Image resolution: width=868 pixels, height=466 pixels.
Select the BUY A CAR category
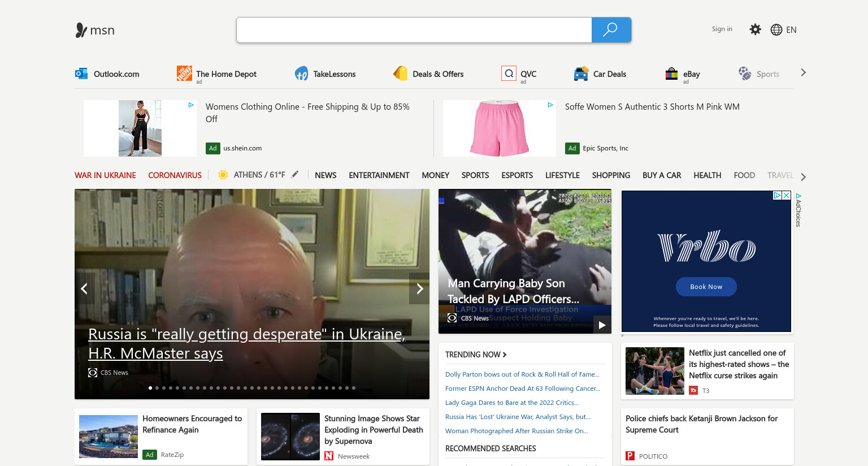(x=662, y=175)
